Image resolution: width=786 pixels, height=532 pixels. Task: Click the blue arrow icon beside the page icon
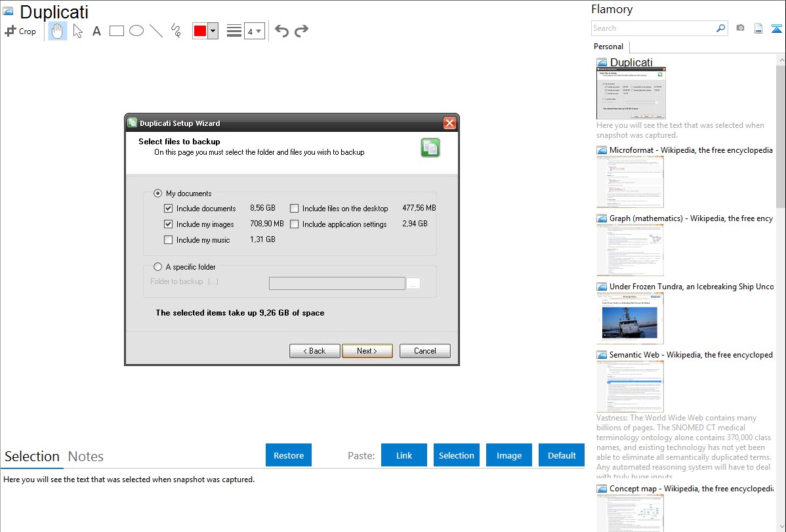[776, 28]
